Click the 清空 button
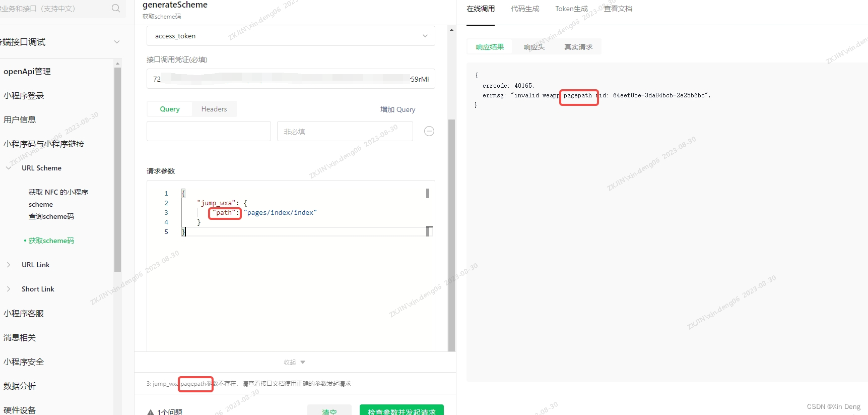868x415 pixels. coord(329,410)
